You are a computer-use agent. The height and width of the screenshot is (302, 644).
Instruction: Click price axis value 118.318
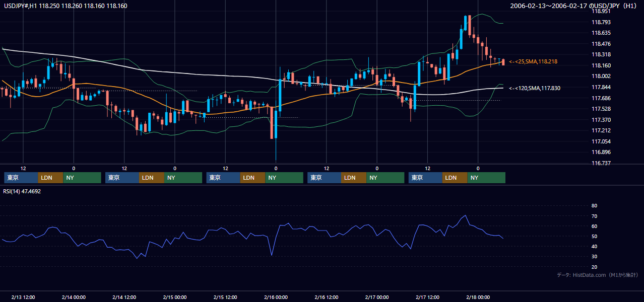coord(601,54)
